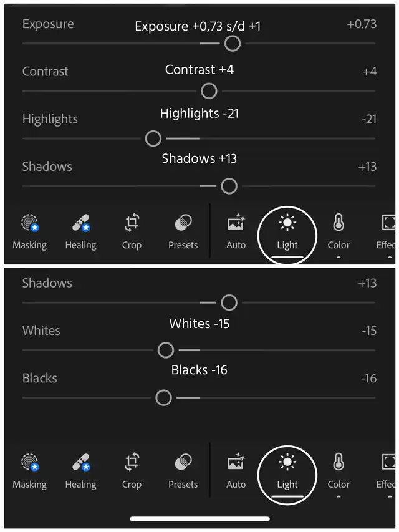Select the Masking tool in bottom toolbar
Viewport: 399px width, 532px height.
point(29,470)
